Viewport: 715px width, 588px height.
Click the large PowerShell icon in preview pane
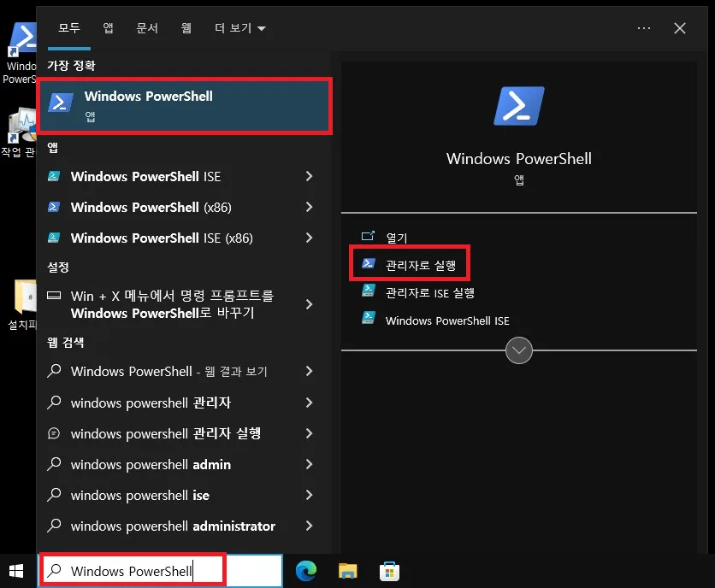(x=519, y=106)
